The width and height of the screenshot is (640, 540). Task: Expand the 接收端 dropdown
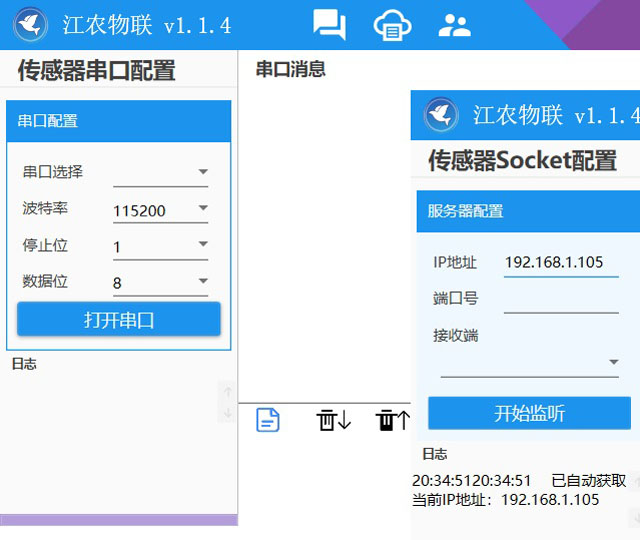[530, 362]
